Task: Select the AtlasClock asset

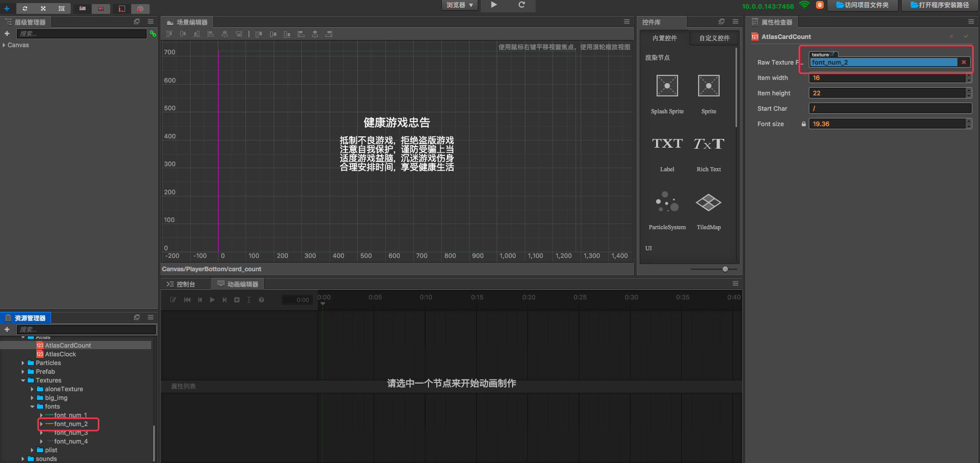Action: pyautogui.click(x=60, y=354)
